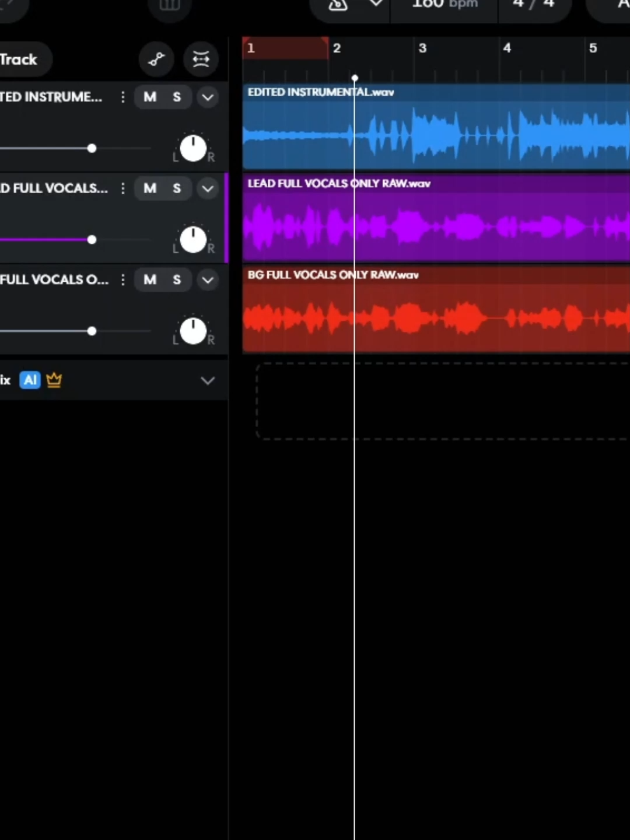Open three-dot menu for EDITED INSTRUME track

tap(123, 97)
